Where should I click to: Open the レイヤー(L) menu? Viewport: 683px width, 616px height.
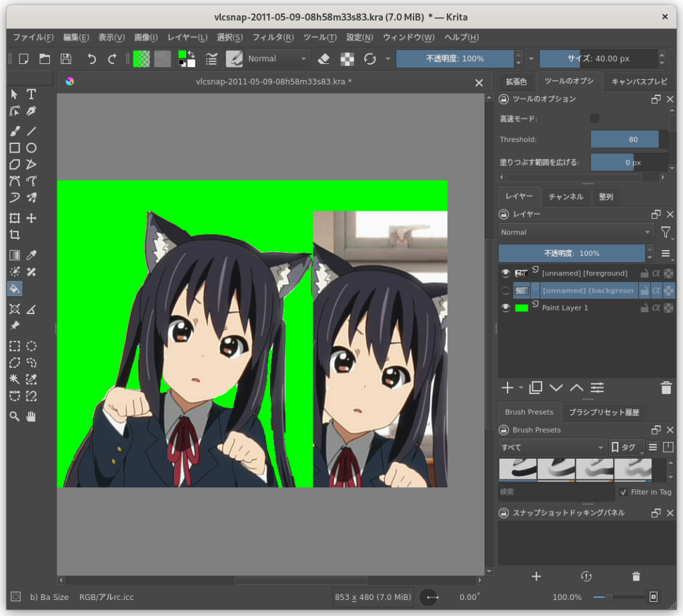pos(187,37)
